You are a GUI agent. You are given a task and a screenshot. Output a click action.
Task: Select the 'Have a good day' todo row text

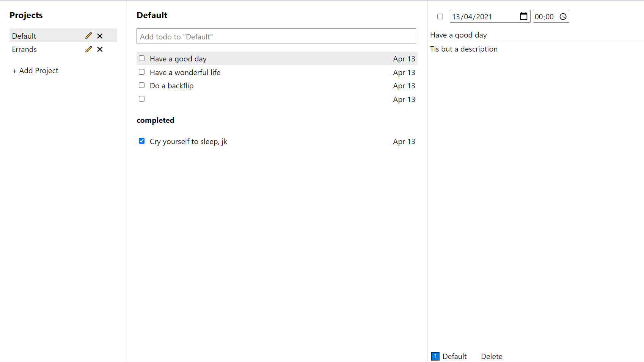[x=178, y=59]
